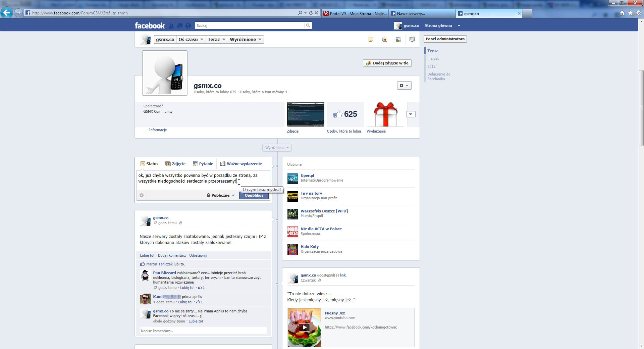Switch to the Zdjęcie composer tab
This screenshot has height=349, width=644.
click(175, 164)
